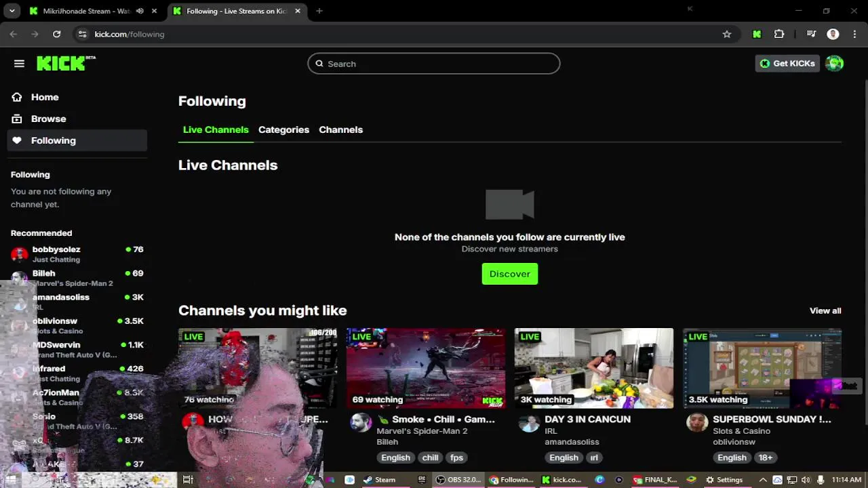Open the SUPERBOWL SUNDAY stream thumbnail
This screenshot has width=868, height=488.
click(x=762, y=368)
